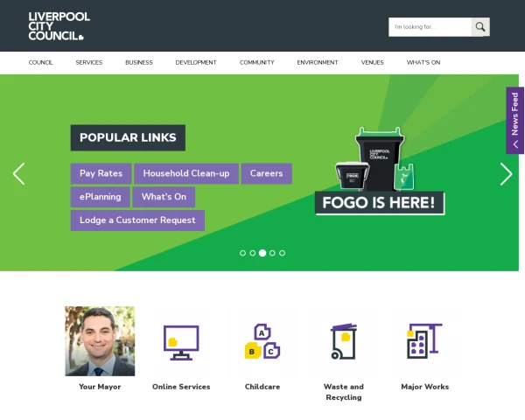
Task: Click the Pay Rates popular link
Action: 101,173
